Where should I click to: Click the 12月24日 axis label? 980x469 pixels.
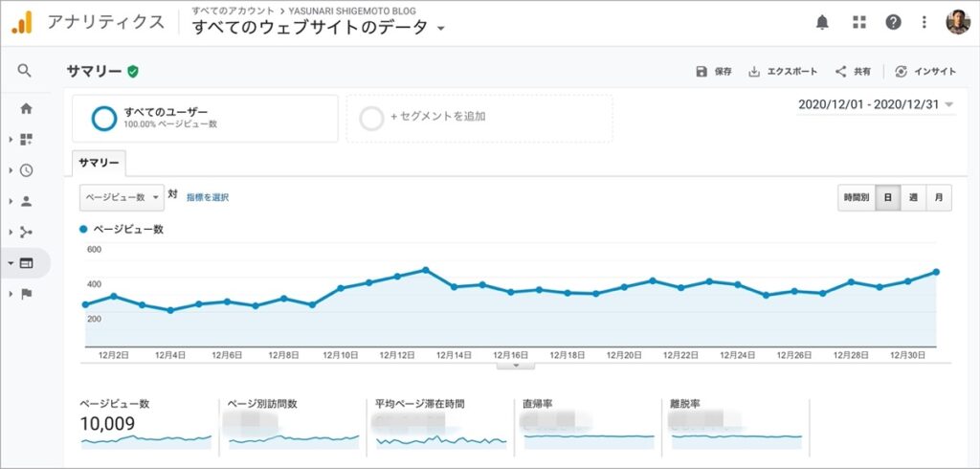(738, 354)
